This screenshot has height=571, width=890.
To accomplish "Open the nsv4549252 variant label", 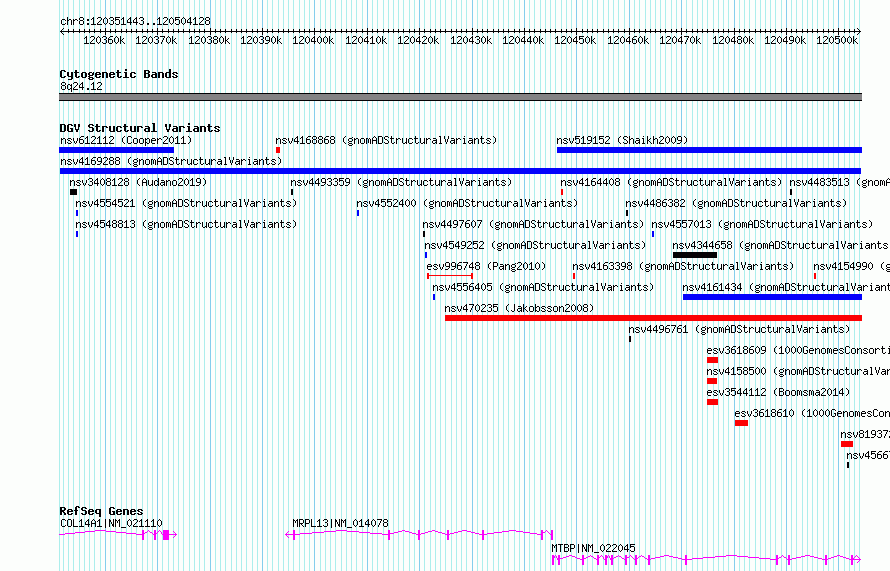I will click(x=535, y=245).
